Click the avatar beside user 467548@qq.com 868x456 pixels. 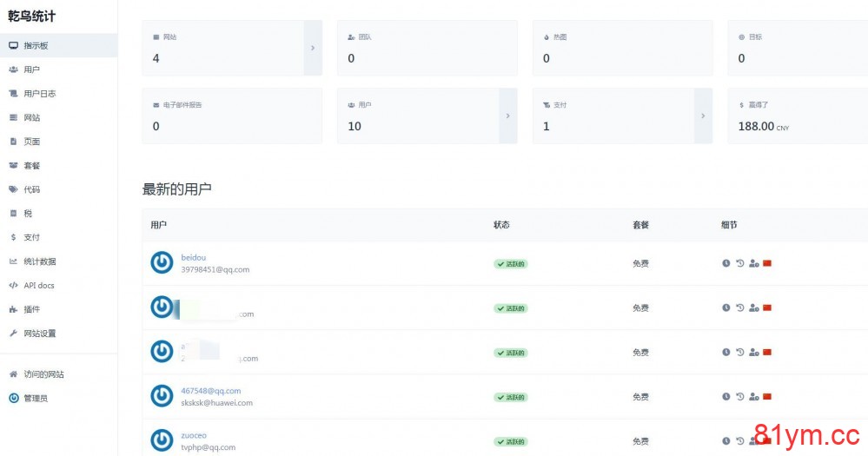pyautogui.click(x=162, y=396)
